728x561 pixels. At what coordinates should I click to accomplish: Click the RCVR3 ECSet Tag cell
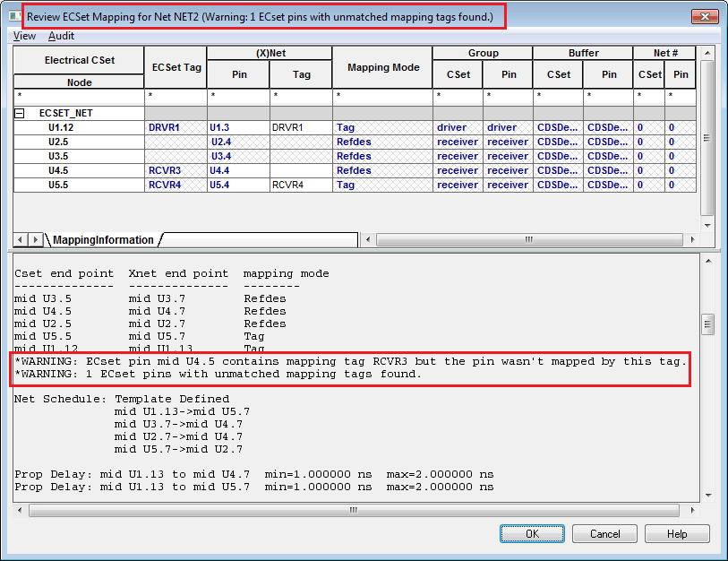pyautogui.click(x=176, y=170)
